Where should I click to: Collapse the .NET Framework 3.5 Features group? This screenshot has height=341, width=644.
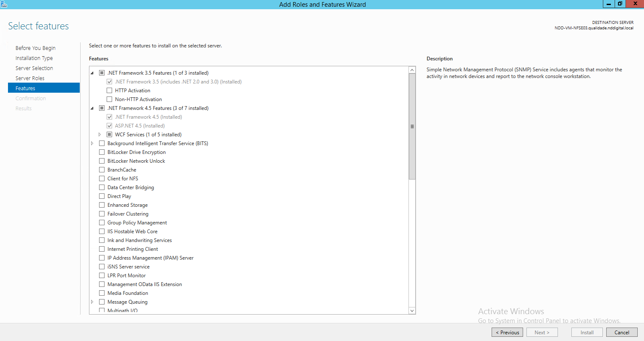point(92,73)
